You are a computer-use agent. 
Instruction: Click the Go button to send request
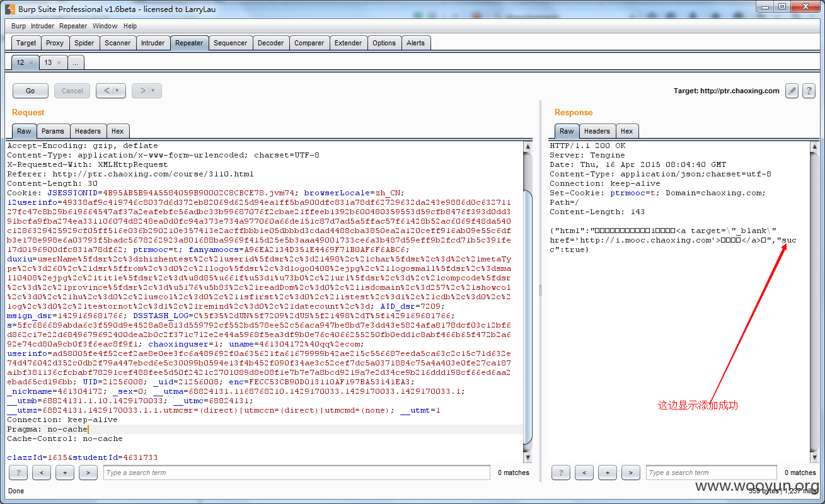click(30, 91)
